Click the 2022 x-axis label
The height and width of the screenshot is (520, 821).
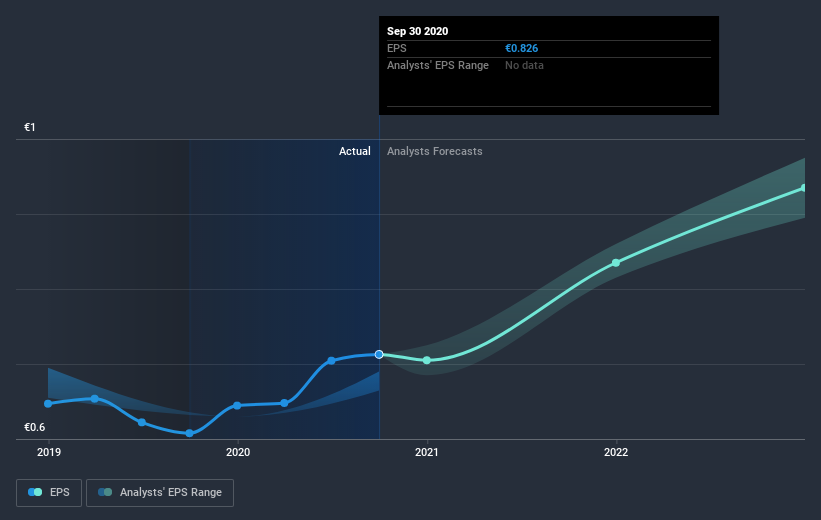(616, 452)
